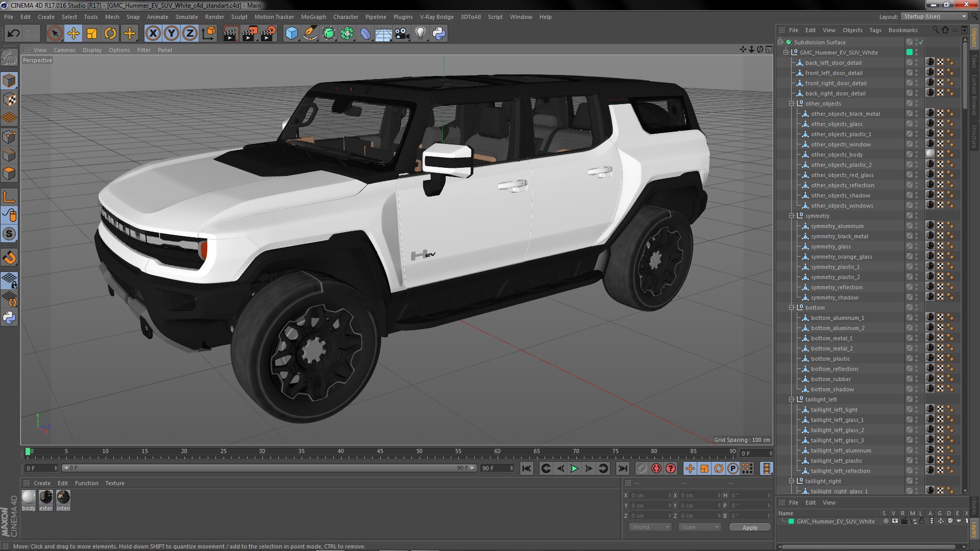Click the Python script icon in toolbar
Screen dimensions: 980x551
tap(439, 34)
